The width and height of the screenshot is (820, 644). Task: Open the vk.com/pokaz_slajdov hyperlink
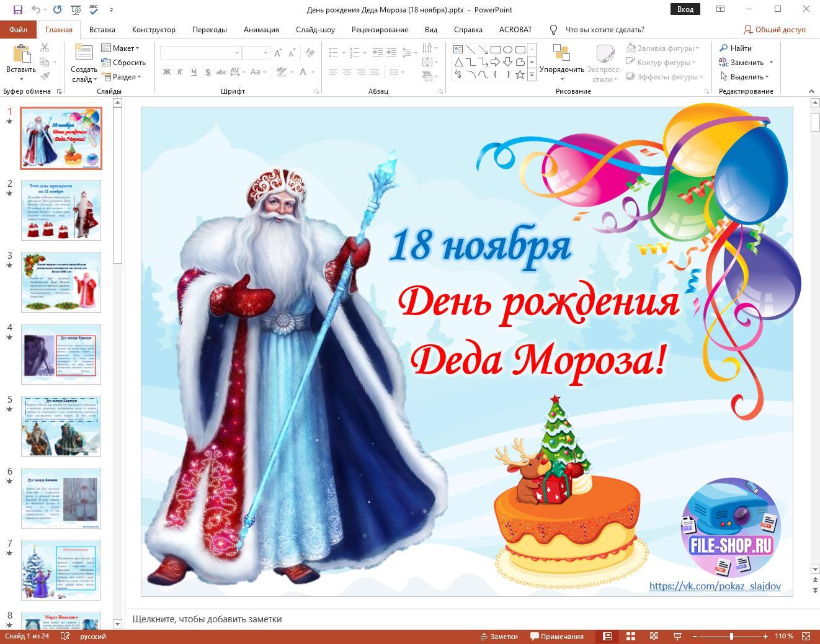[x=715, y=586]
